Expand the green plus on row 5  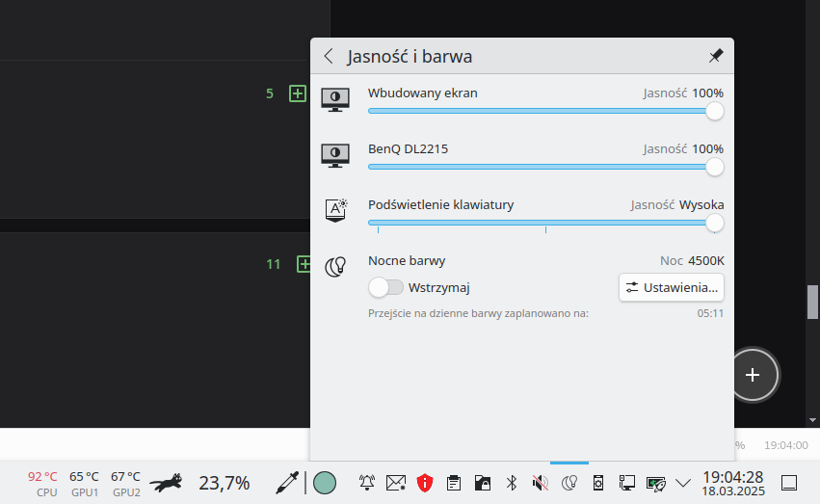pyautogui.click(x=298, y=93)
